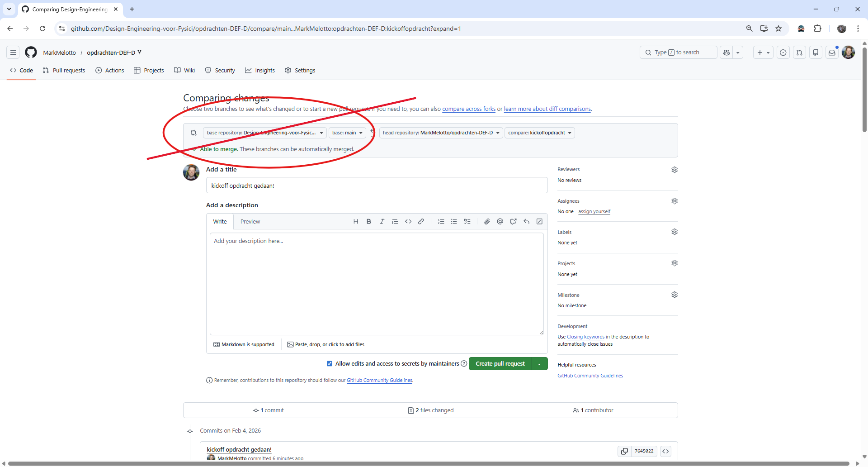Open the user avatar menu in the header
The width and height of the screenshot is (868, 467).
click(x=849, y=52)
